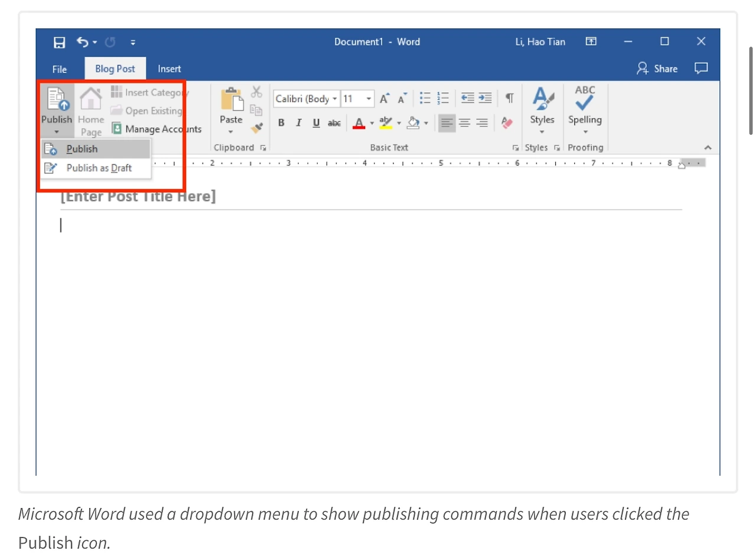
Task: Align text right
Action: click(x=483, y=123)
